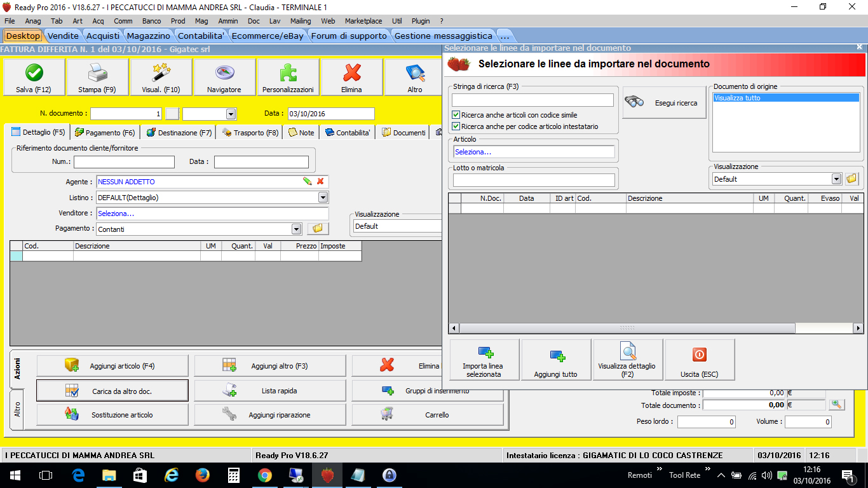Screen dimensions: 868x488
Task: Open Personalizzazioni puzzle piece button
Action: point(288,77)
